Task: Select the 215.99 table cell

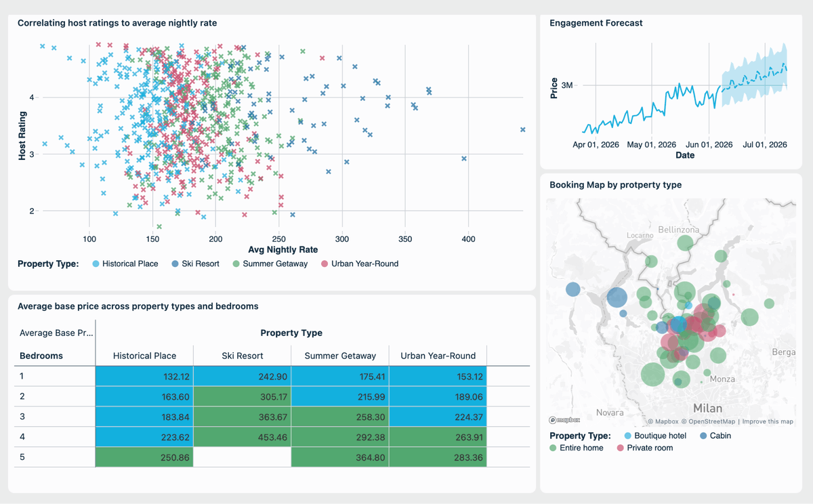Action: 340,396
